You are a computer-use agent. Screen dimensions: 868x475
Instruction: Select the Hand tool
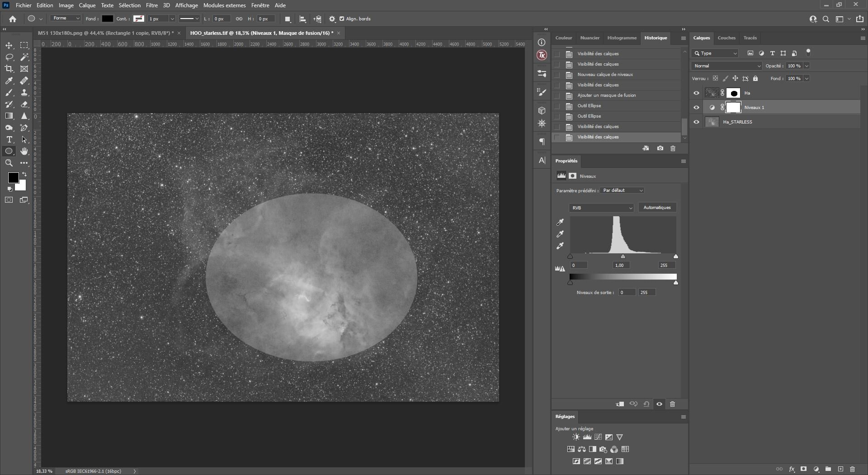[x=24, y=151]
